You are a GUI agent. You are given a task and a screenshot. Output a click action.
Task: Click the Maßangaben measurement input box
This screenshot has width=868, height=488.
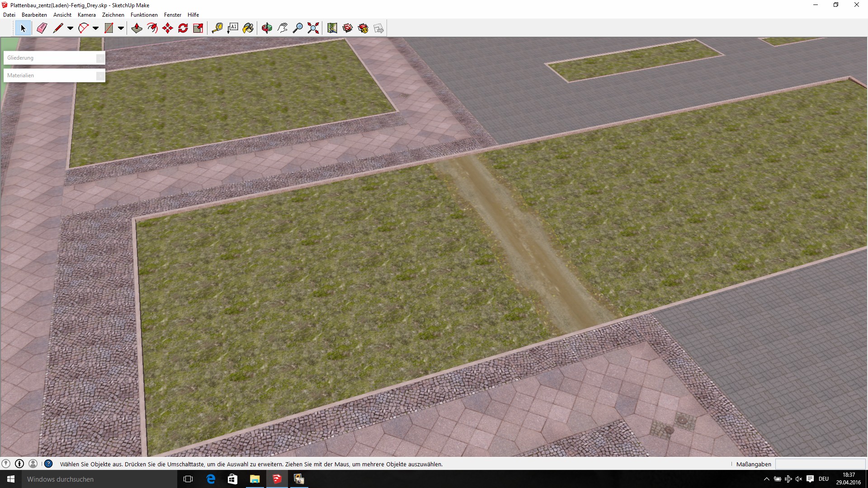tap(820, 464)
